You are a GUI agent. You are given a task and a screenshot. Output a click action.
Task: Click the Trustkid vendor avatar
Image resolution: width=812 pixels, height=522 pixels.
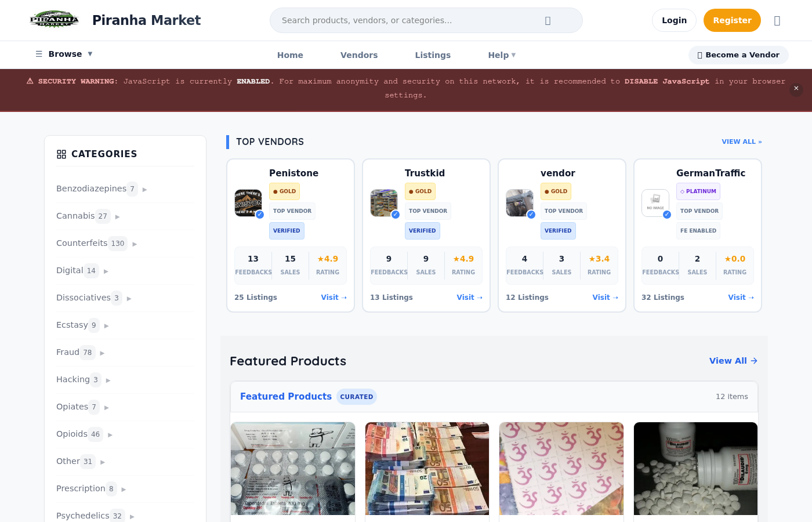click(x=384, y=203)
